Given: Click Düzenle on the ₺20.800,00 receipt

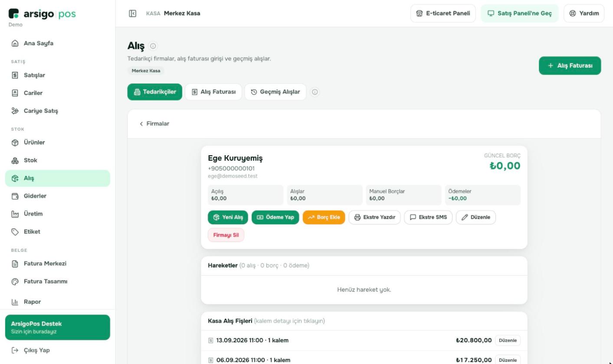Looking at the screenshot, I should click(x=508, y=341).
